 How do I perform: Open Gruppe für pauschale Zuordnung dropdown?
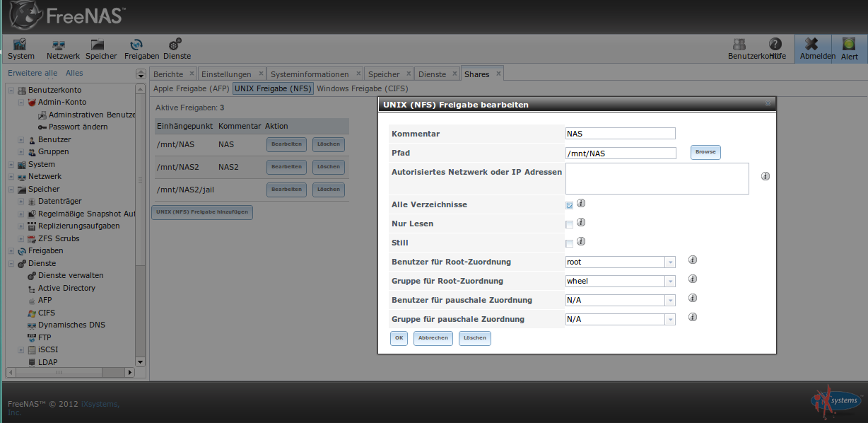coord(670,319)
